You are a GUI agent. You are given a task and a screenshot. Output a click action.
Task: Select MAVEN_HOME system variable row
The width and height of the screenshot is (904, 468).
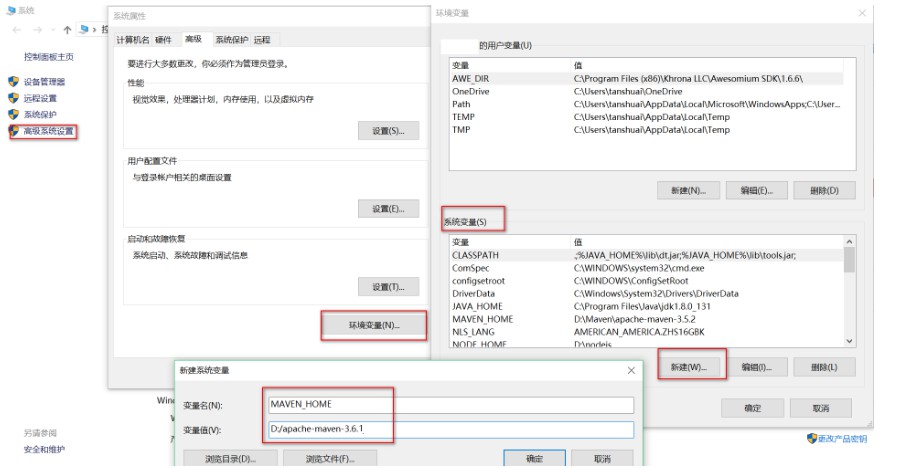pos(647,319)
